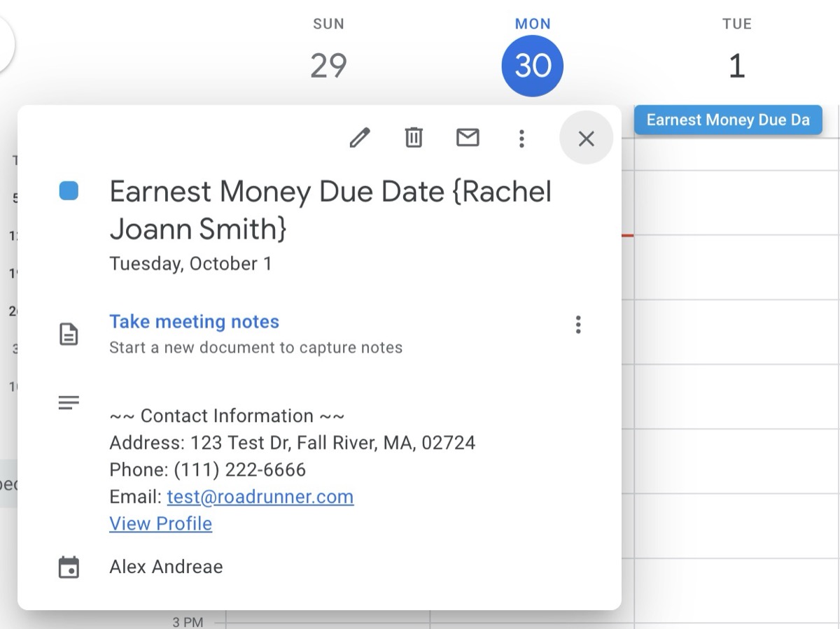Click the address line 123 Test Dr
Screen dimensions: 840x629
(x=293, y=443)
